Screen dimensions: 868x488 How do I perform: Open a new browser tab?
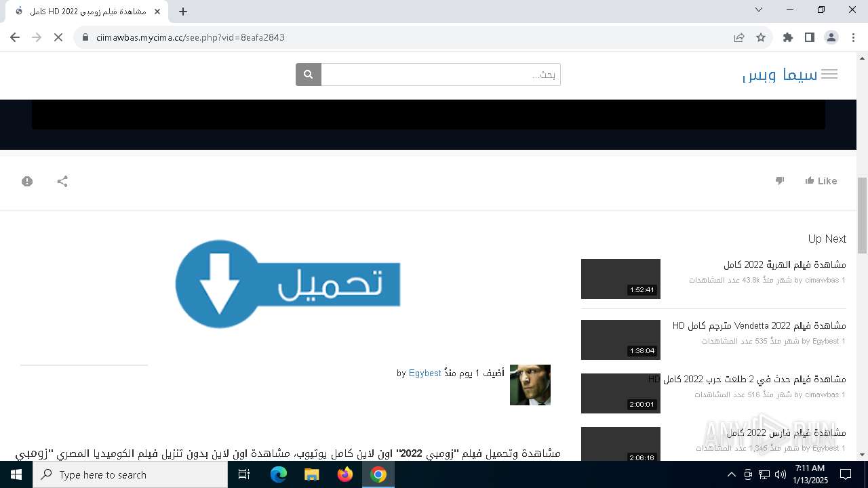pyautogui.click(x=183, y=12)
